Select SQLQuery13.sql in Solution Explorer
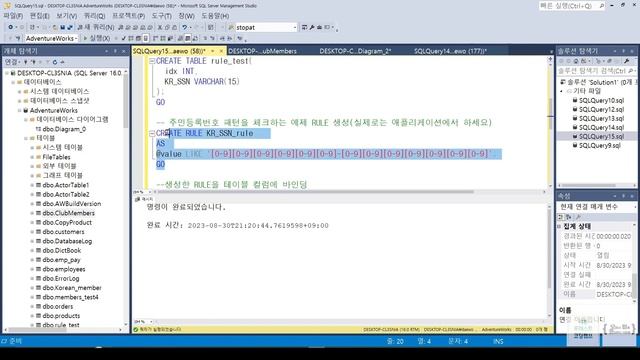 (601, 118)
